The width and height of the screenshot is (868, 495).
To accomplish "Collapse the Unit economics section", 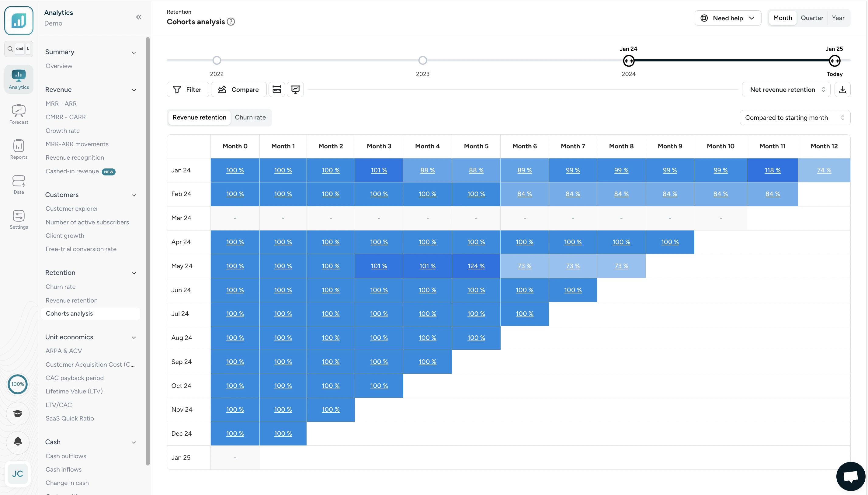I will point(134,337).
